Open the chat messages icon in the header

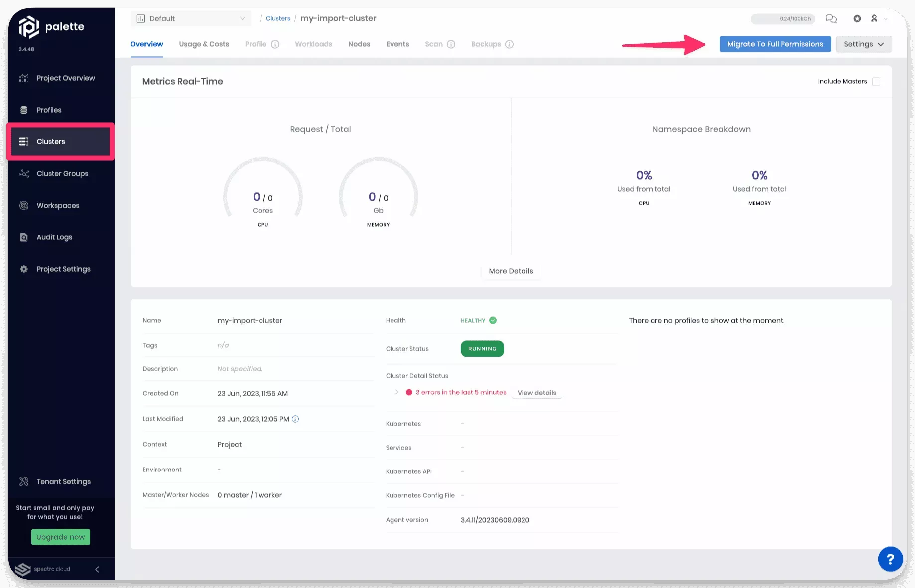[x=831, y=18]
